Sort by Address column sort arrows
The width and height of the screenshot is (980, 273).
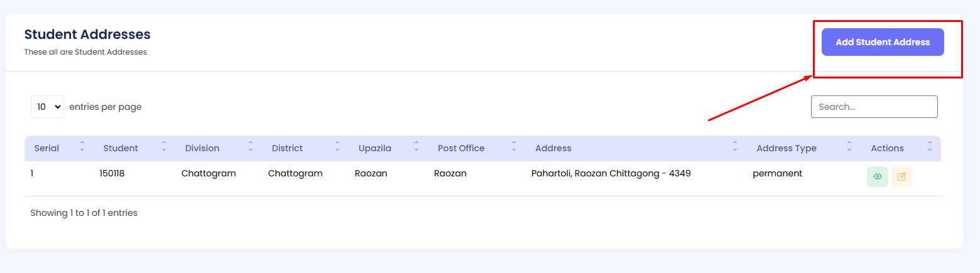pos(735,146)
